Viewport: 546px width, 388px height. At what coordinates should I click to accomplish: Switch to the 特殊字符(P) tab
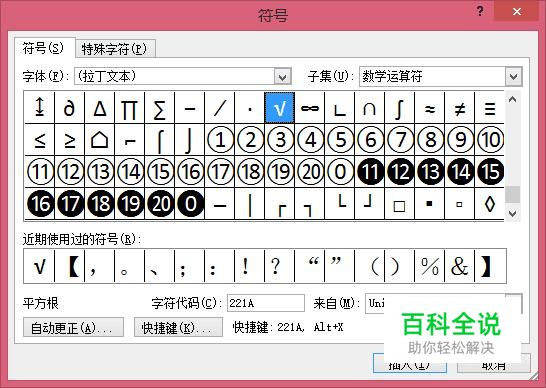(x=115, y=48)
